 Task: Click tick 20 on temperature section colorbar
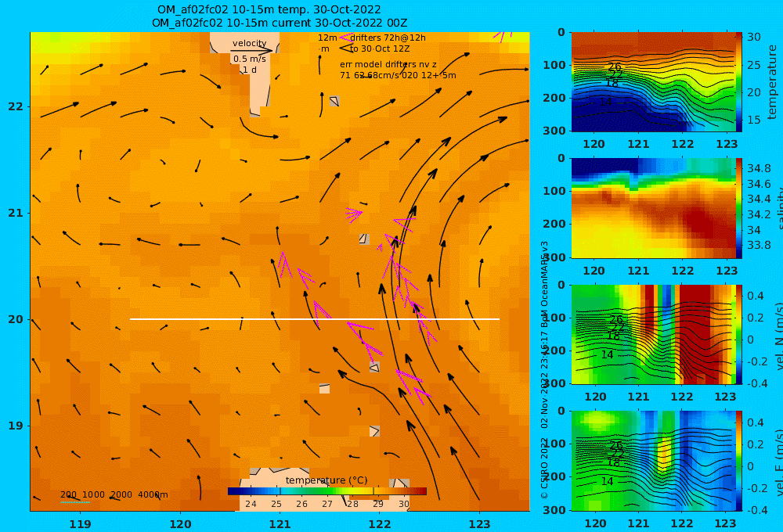tap(753, 92)
